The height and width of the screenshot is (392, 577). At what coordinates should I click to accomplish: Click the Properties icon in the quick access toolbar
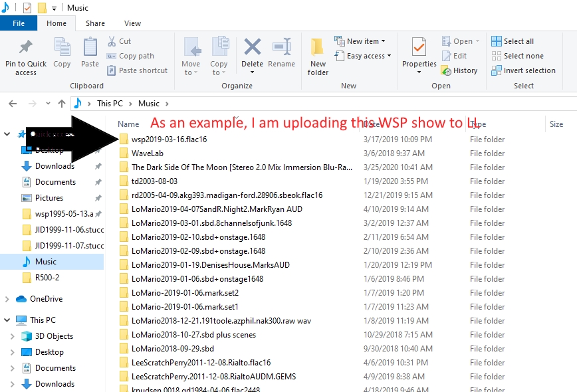(27, 8)
